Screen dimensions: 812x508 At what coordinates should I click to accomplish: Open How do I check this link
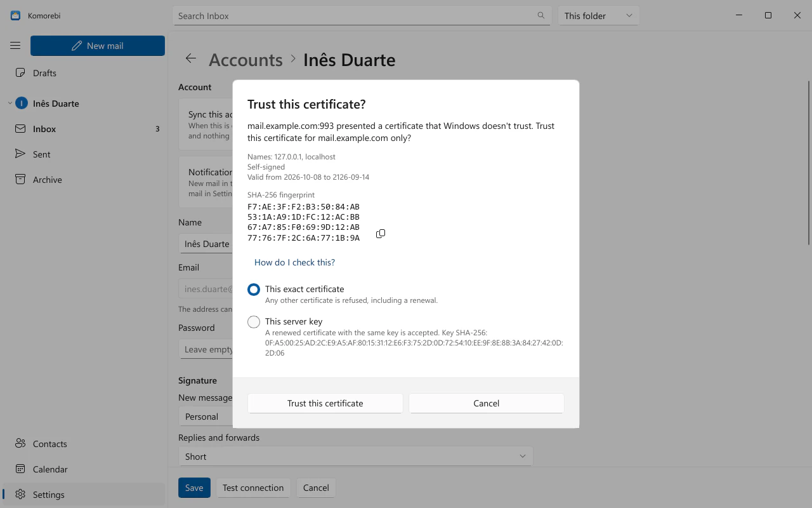point(294,262)
